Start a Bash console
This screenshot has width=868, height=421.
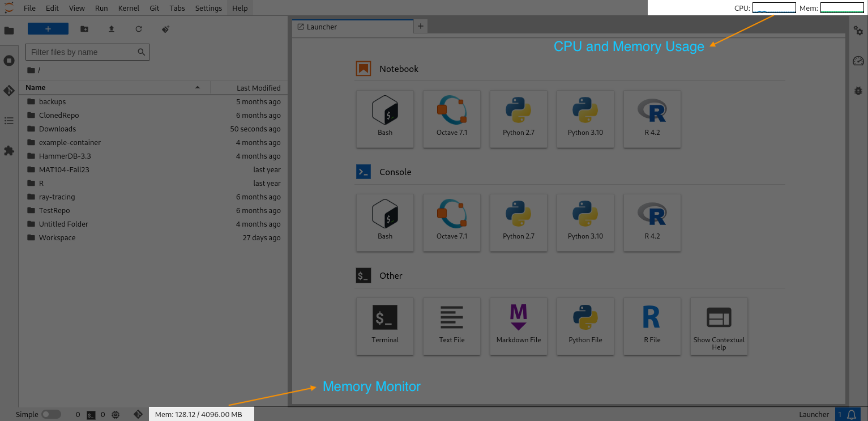[x=385, y=223]
